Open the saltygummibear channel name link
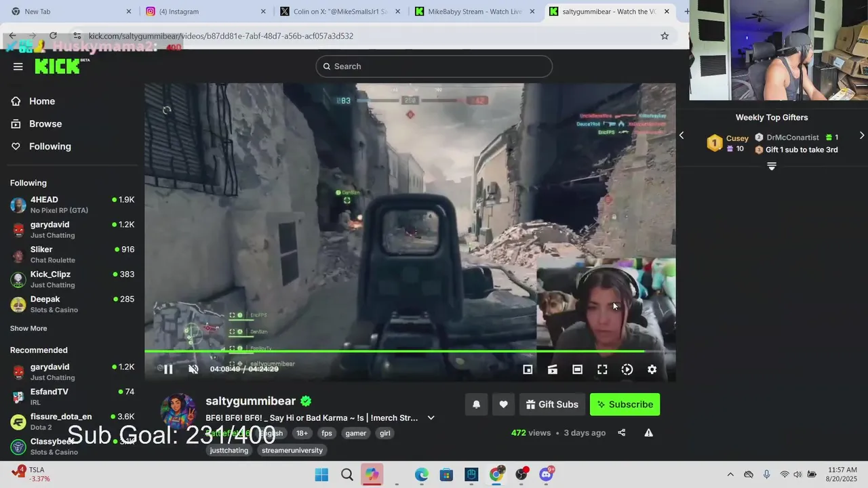Viewport: 868px width, 488px height. click(251, 401)
